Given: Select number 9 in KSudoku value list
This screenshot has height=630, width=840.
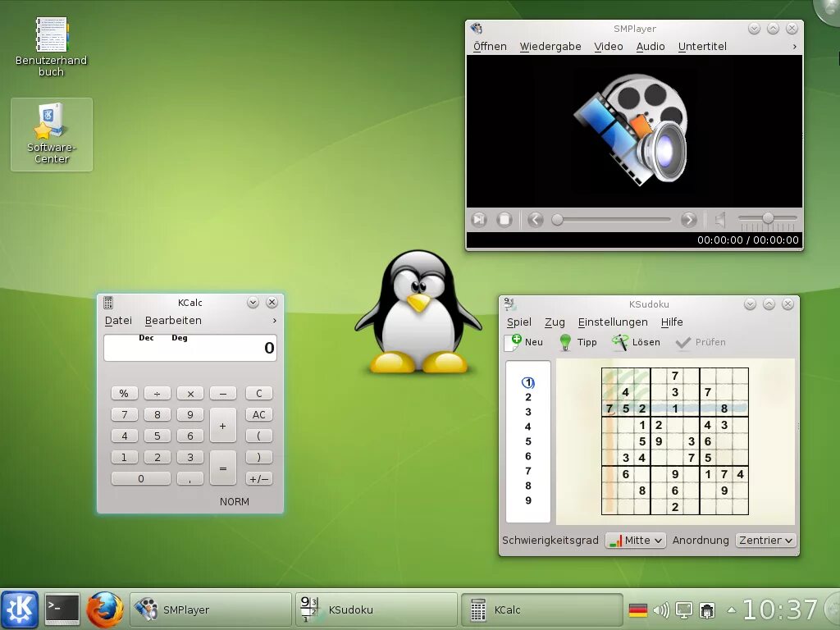Looking at the screenshot, I should 528,500.
